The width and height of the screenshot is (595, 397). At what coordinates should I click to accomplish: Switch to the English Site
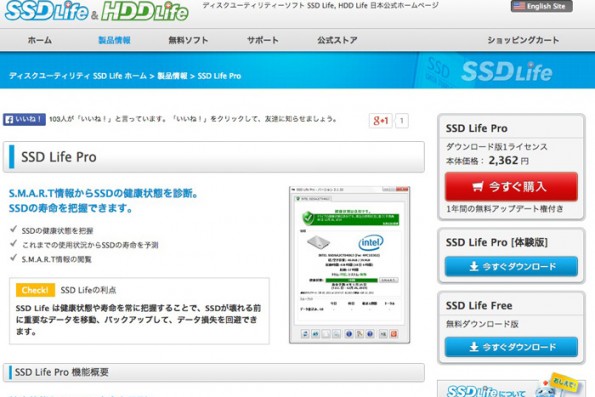[541, 6]
